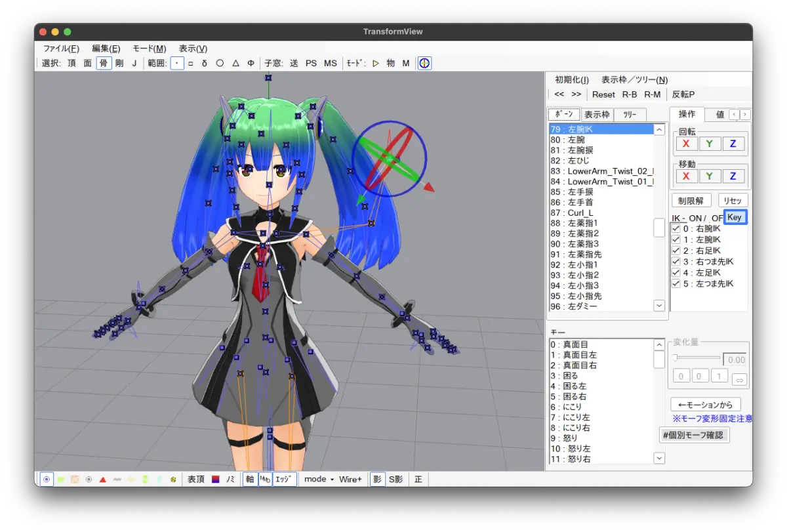Open the 初期化(I) menu
787x532 pixels.
pyautogui.click(x=572, y=79)
